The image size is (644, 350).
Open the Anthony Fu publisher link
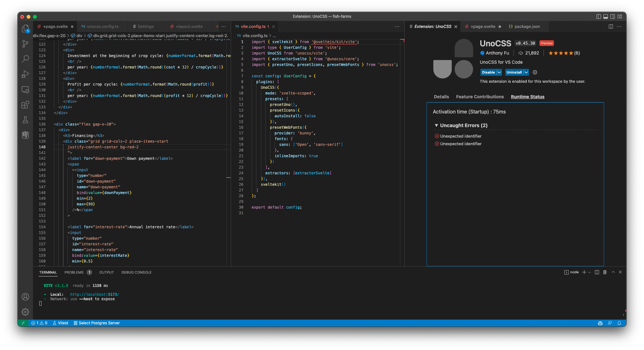(497, 53)
